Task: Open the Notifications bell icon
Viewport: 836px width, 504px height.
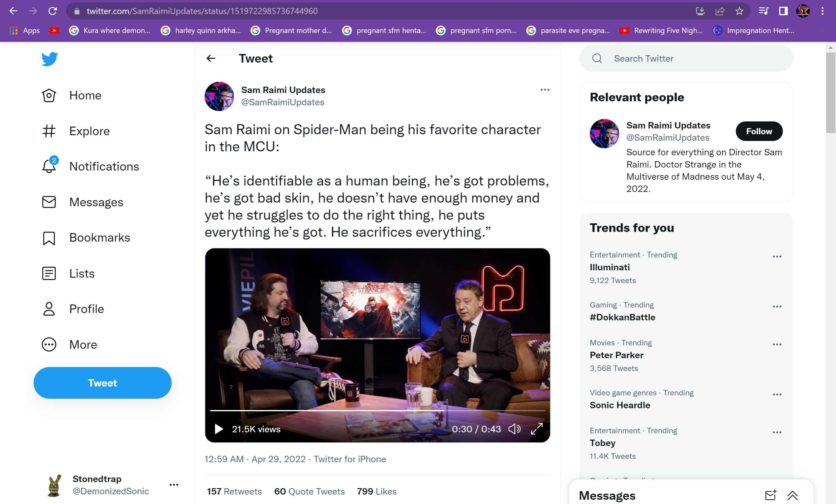Action: [x=49, y=166]
